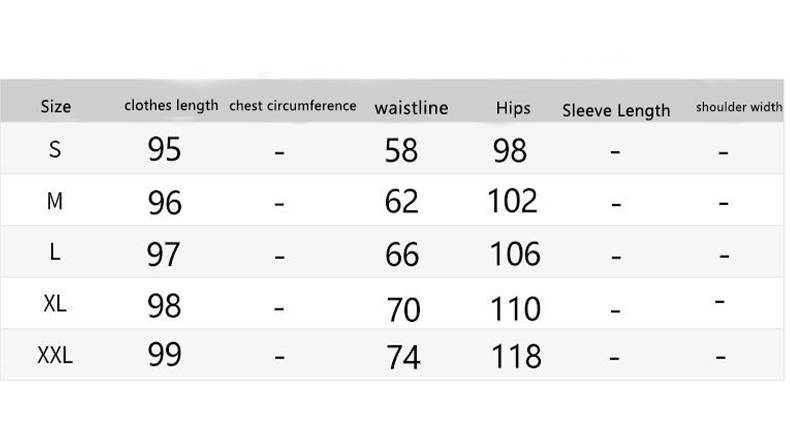This screenshot has height=438, width=790.
Task: Click hips value 118 in XXL row
Action: pos(516,357)
